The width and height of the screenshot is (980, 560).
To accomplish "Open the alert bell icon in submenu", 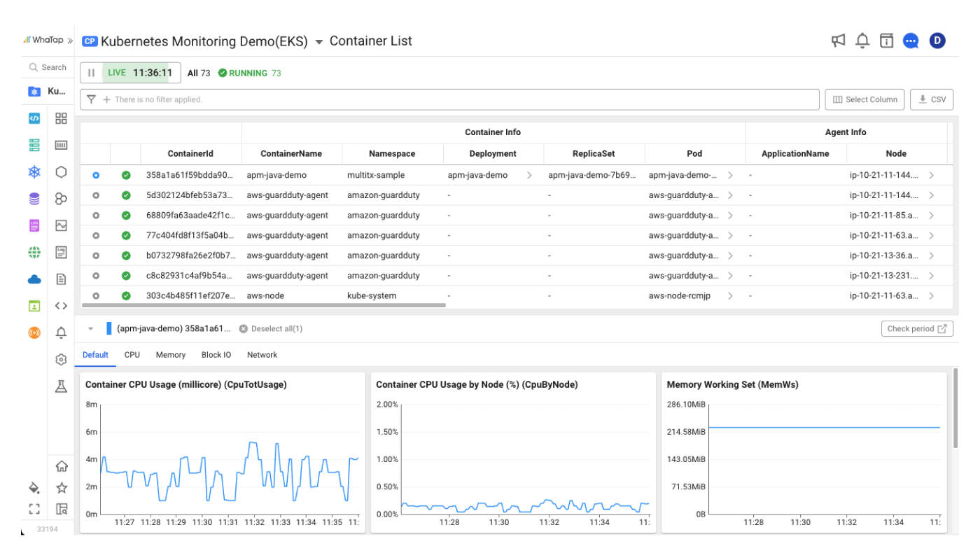I will [61, 332].
